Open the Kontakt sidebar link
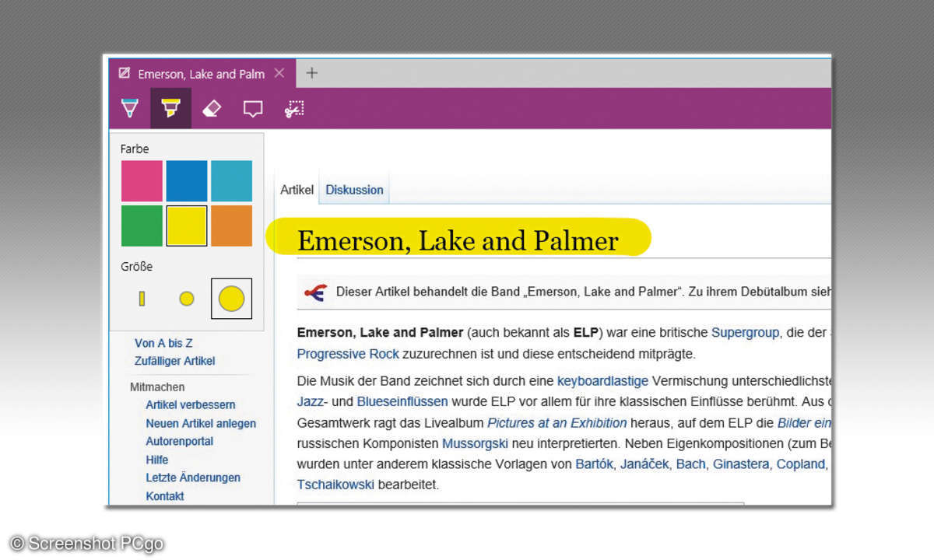934x560 pixels. (165, 496)
